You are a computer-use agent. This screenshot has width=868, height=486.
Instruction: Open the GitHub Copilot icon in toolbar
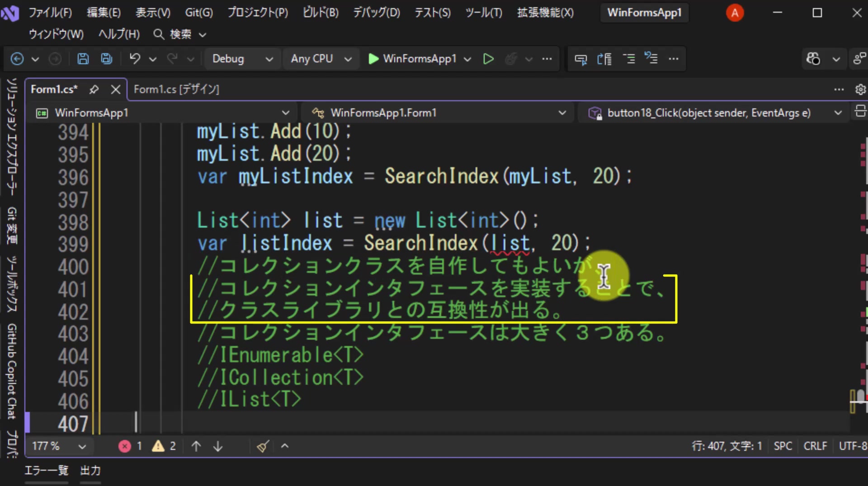tap(813, 59)
